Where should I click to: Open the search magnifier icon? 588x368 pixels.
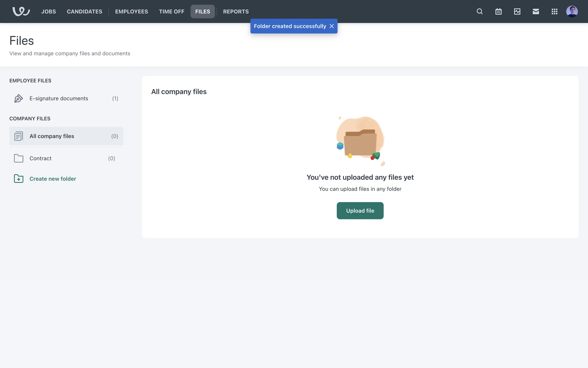click(x=480, y=11)
